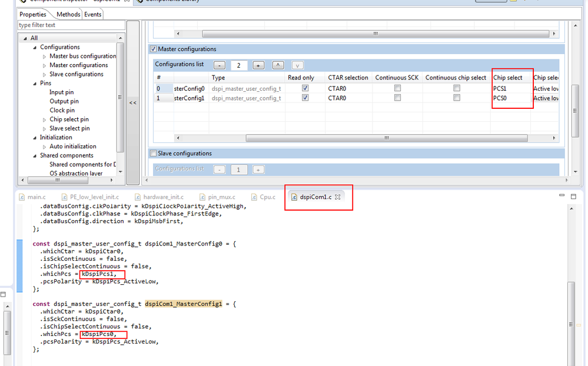Toggle Continuous chip select for sterConfig1
This screenshot has width=588, height=366.
coord(456,98)
